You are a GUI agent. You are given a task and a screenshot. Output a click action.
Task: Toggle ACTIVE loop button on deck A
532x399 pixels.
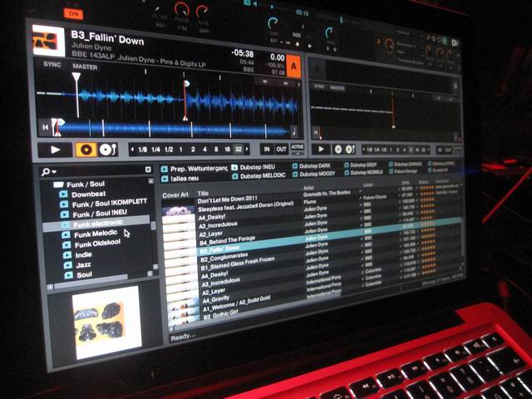pyautogui.click(x=298, y=146)
